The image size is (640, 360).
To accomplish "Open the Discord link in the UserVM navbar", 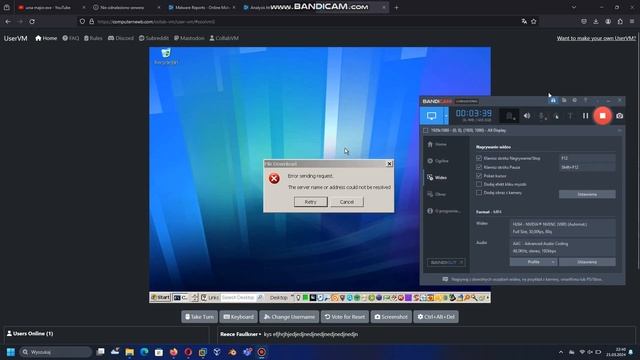I will [x=121, y=38].
